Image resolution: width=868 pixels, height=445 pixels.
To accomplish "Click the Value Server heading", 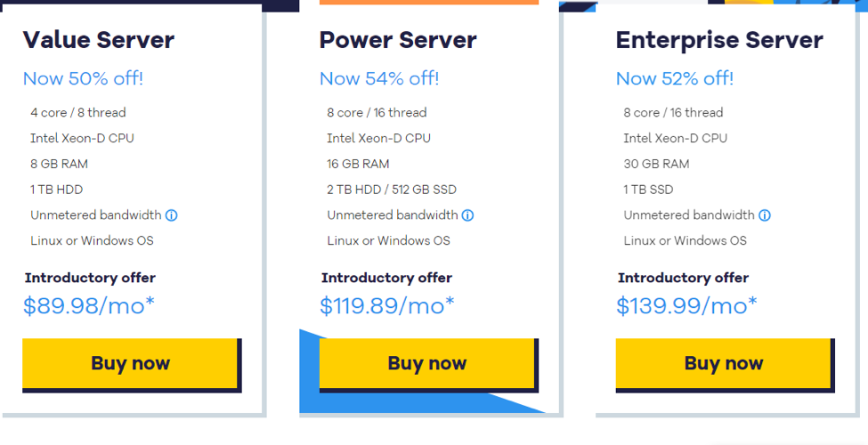I will tap(99, 40).
